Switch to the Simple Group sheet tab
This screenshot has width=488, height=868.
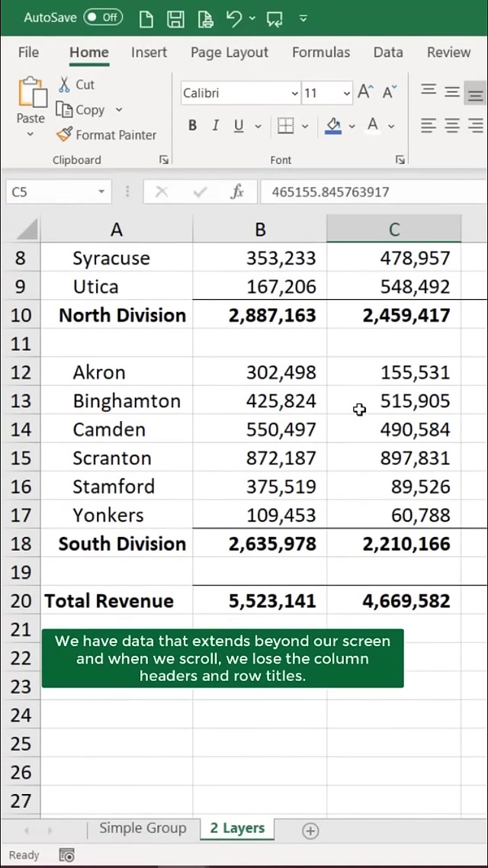click(143, 828)
